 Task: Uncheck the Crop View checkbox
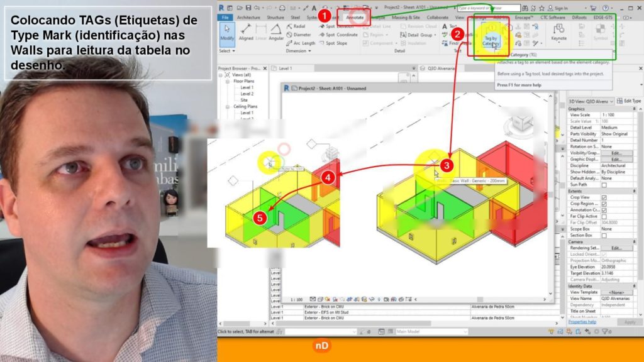point(604,197)
